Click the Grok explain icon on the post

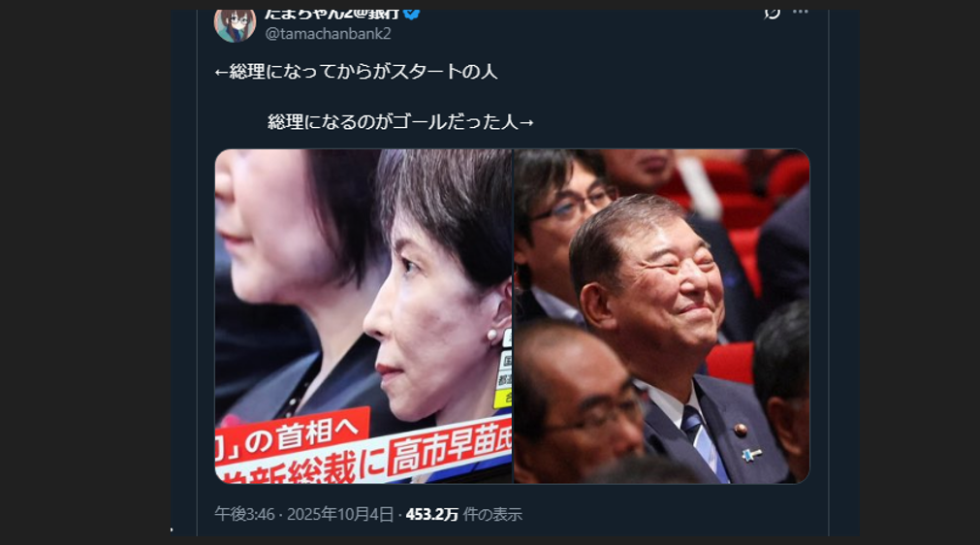[773, 13]
